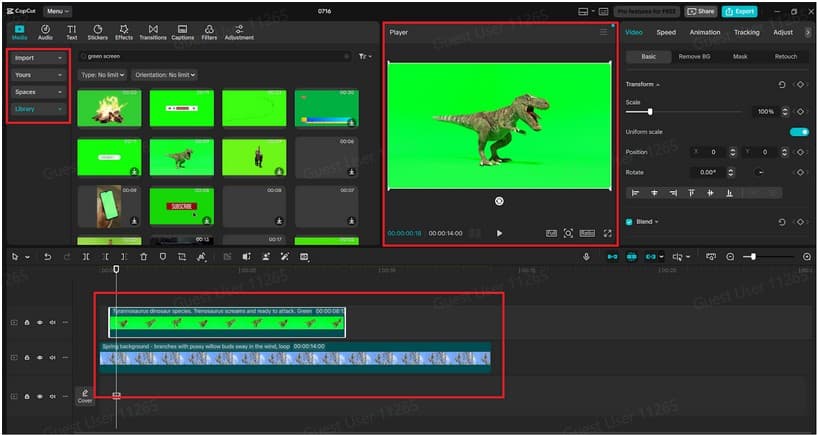Clear the green screen search text
This screenshot has width=817, height=435.
(346, 56)
